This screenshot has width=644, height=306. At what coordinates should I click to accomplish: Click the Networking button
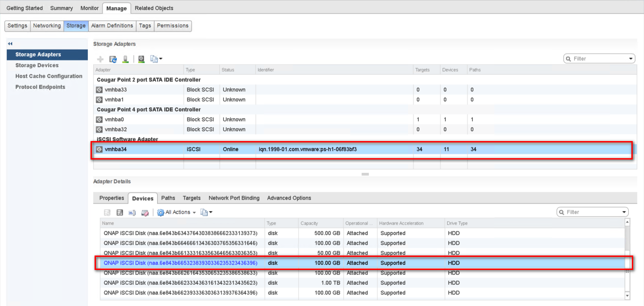click(x=47, y=26)
